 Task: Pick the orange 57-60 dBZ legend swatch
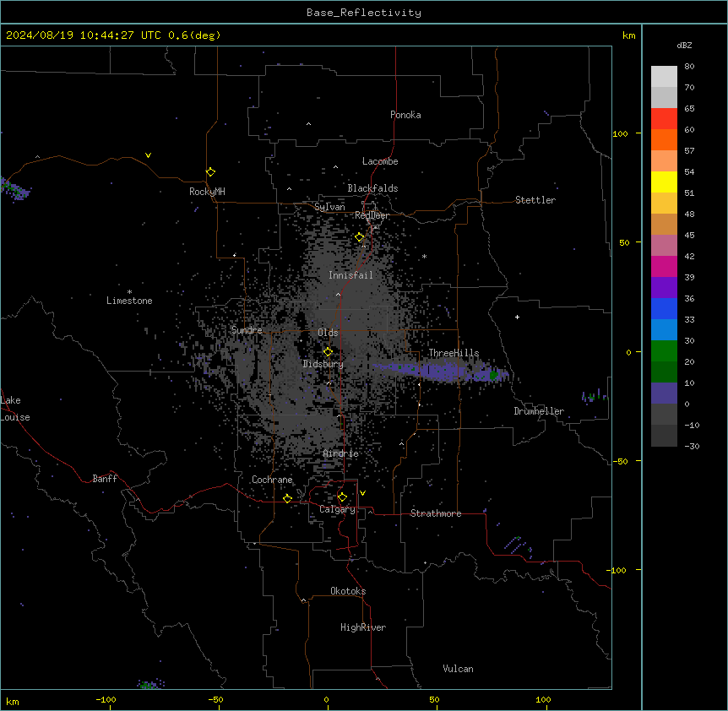[664, 139]
